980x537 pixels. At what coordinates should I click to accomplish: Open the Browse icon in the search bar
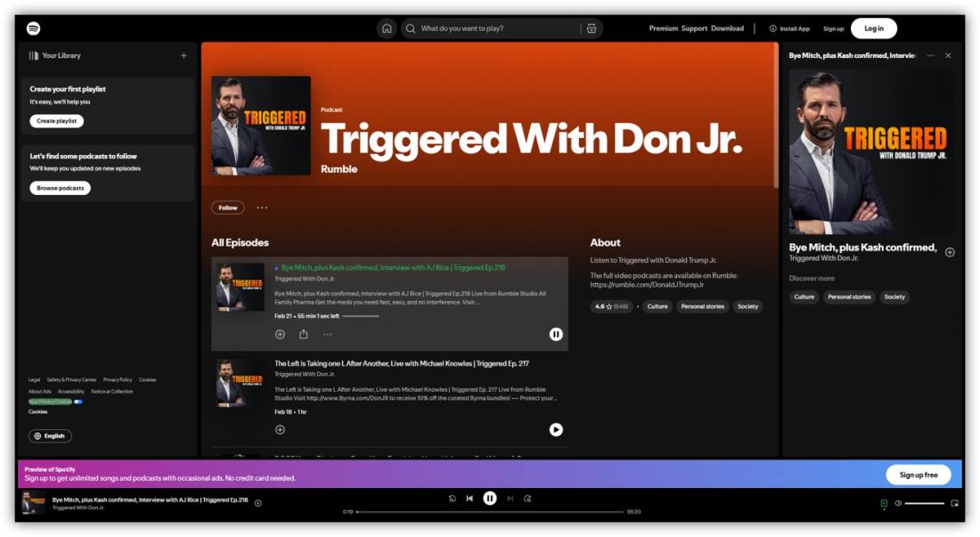[592, 28]
